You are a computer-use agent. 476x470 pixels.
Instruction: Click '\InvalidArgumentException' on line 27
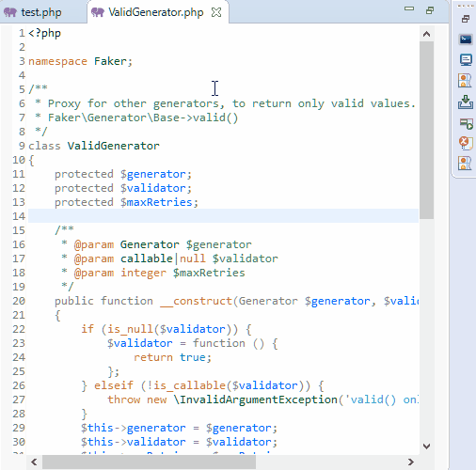click(255, 400)
